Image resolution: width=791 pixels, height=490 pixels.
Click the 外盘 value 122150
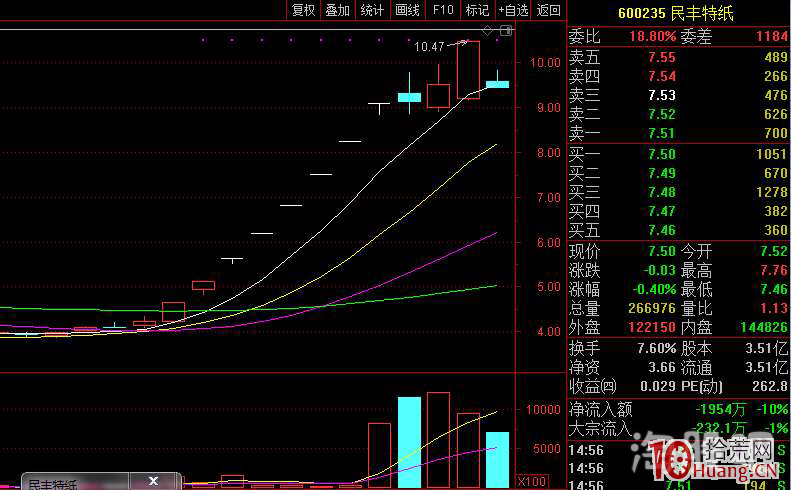(652, 328)
